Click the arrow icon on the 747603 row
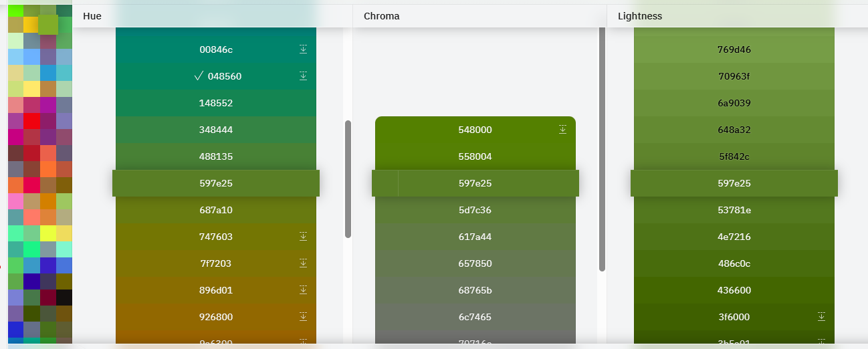Screen dimensions: 868x349 303,236
